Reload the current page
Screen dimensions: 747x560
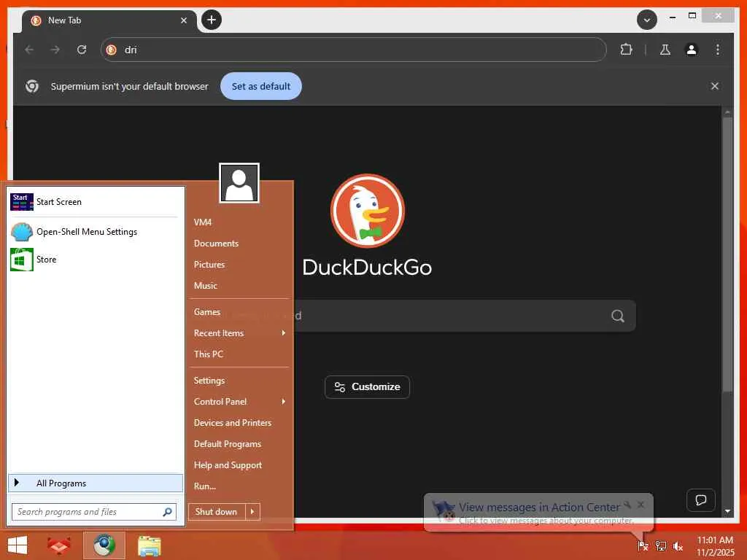tap(82, 50)
